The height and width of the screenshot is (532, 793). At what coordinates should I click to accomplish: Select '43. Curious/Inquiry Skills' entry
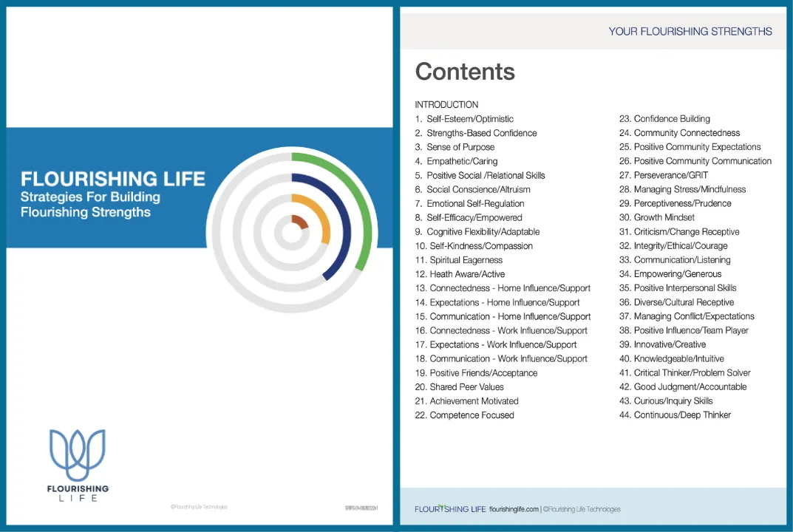coord(666,401)
